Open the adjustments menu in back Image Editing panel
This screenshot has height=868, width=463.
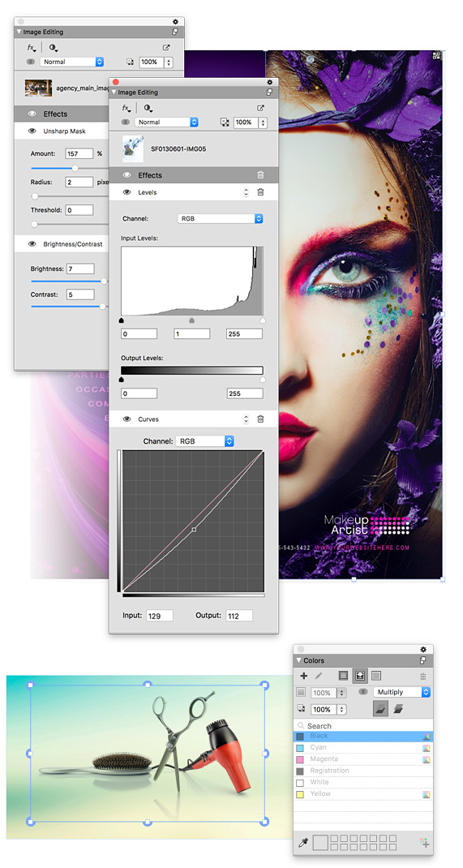pos(54,48)
